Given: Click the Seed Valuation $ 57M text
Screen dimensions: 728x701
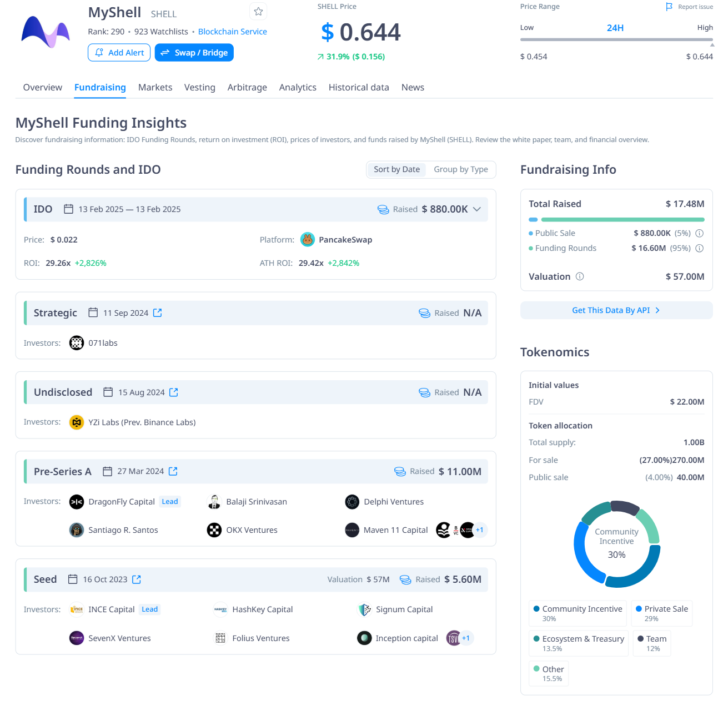Looking at the screenshot, I should [x=359, y=579].
